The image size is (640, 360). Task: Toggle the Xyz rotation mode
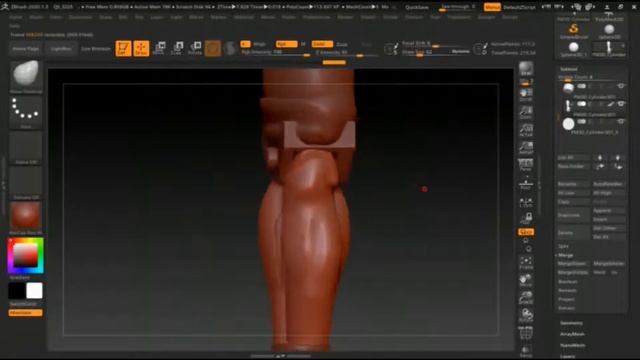pos(526,232)
